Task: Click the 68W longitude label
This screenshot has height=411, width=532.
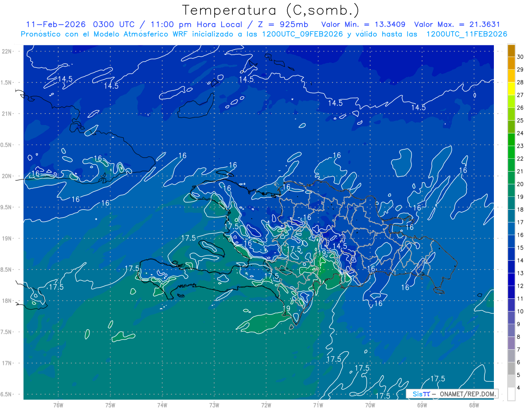Action: [473, 405]
